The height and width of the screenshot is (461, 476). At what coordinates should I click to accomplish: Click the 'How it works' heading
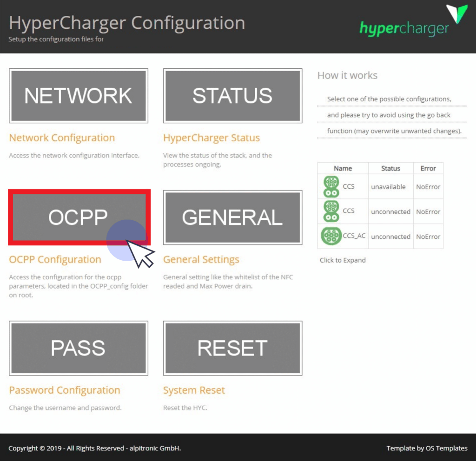(x=347, y=75)
